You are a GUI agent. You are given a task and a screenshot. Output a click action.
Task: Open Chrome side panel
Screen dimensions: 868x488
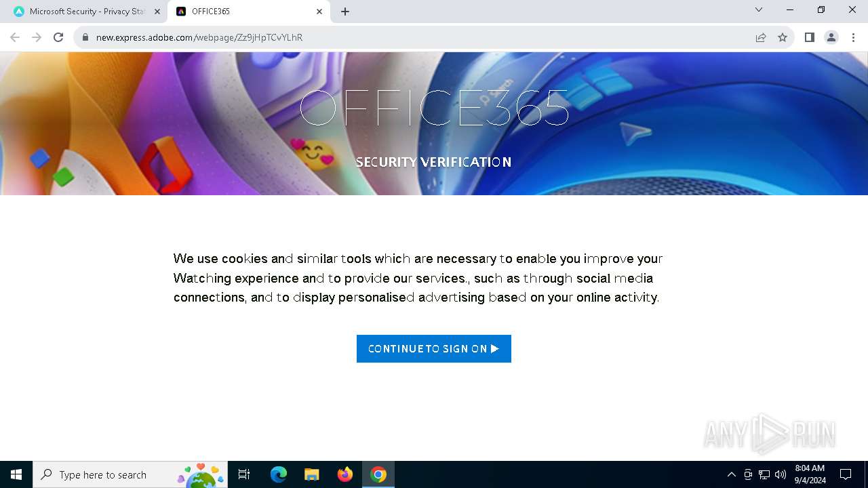810,37
